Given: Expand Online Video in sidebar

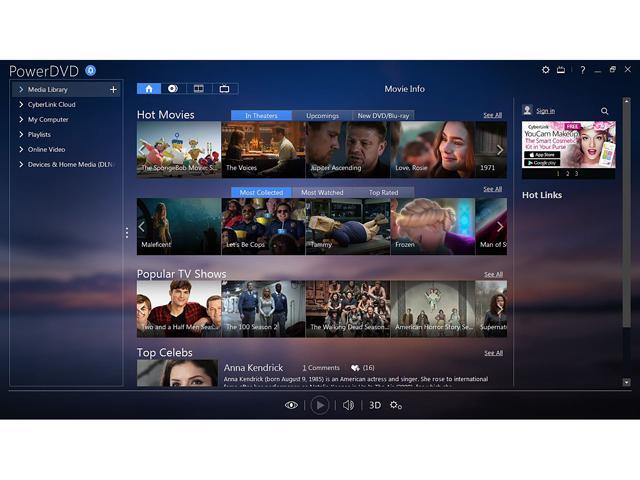Looking at the screenshot, I should point(21,149).
